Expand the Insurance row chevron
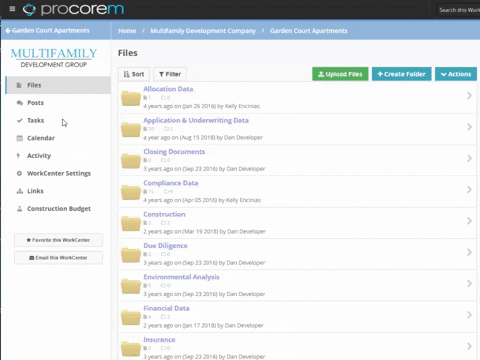The height and width of the screenshot is (360, 480). pyautogui.click(x=469, y=346)
